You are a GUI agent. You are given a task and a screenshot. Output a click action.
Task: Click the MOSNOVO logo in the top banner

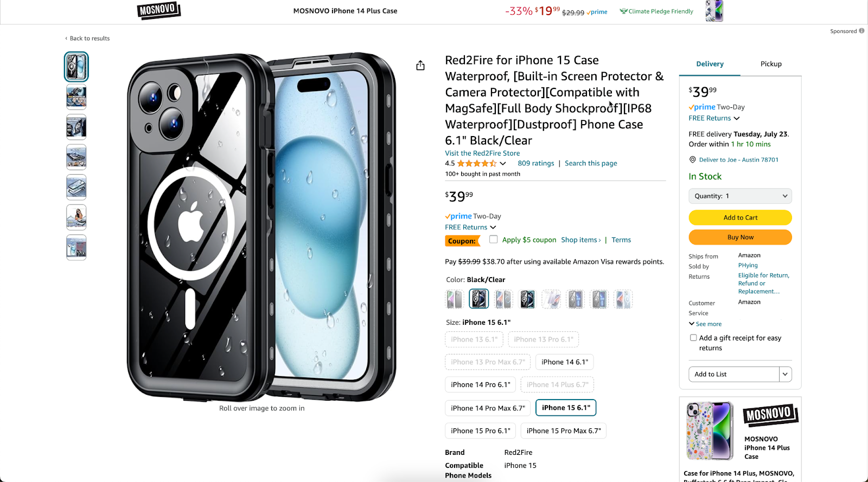click(158, 10)
